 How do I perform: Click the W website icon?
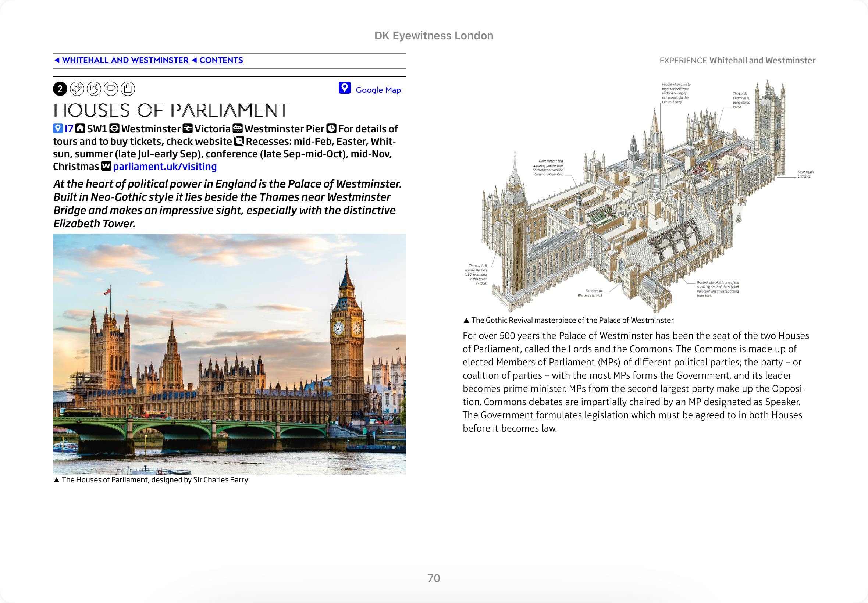[x=107, y=166]
